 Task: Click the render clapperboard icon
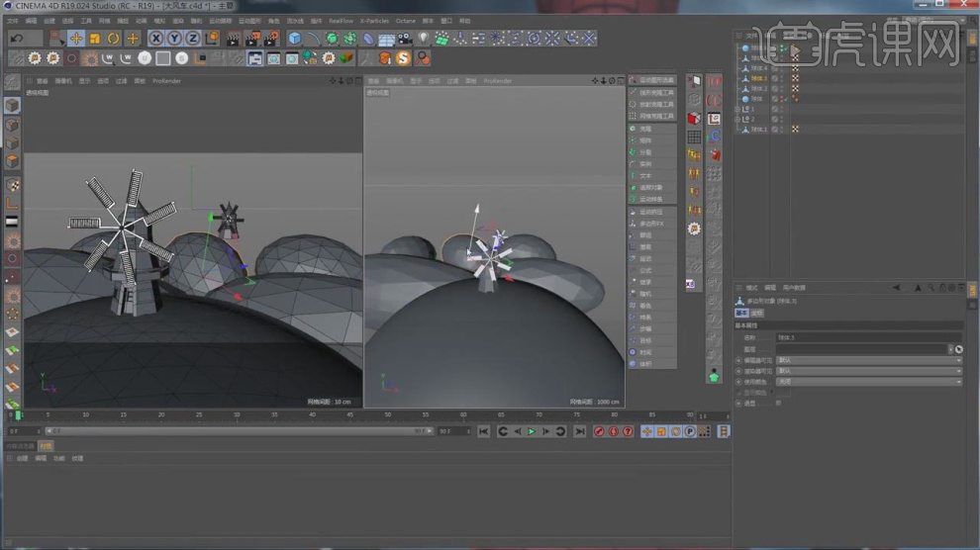234,39
